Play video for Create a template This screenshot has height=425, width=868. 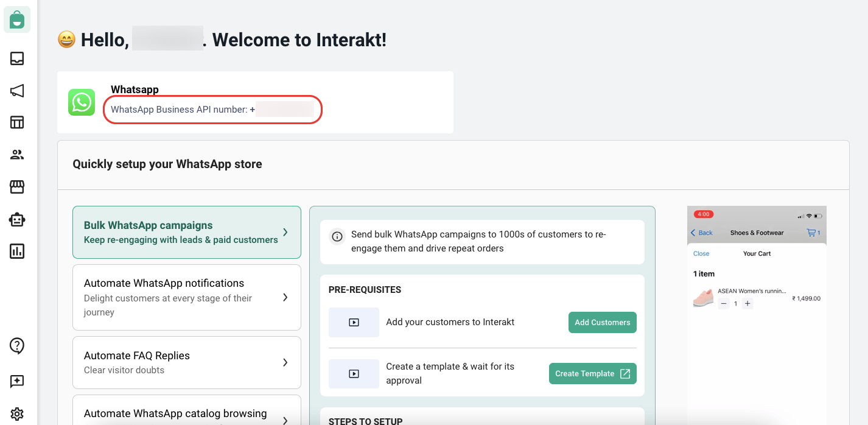click(354, 374)
